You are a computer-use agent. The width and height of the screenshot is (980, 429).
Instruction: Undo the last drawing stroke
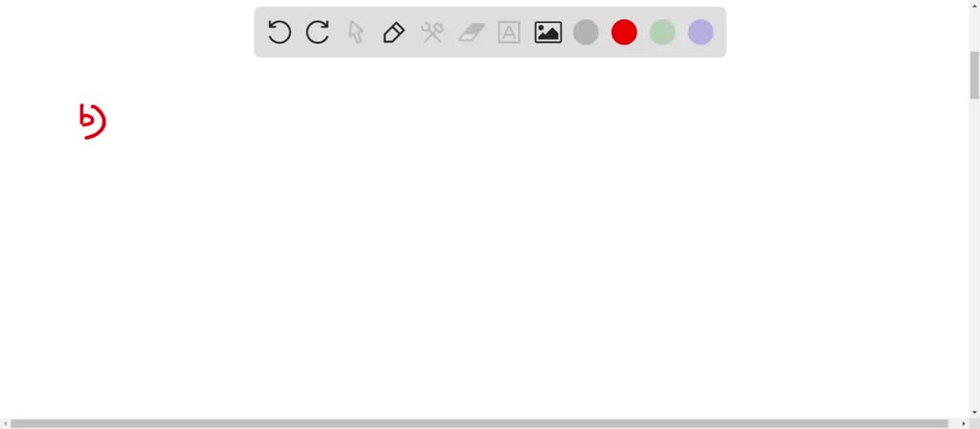[x=279, y=32]
